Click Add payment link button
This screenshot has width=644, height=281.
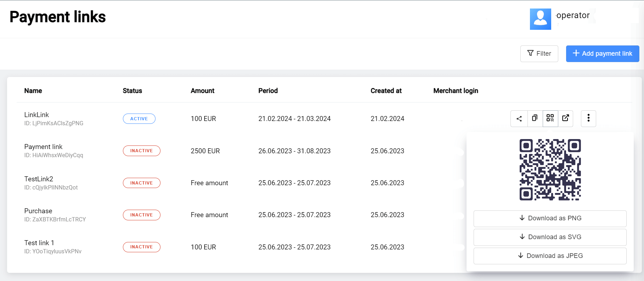tap(602, 54)
